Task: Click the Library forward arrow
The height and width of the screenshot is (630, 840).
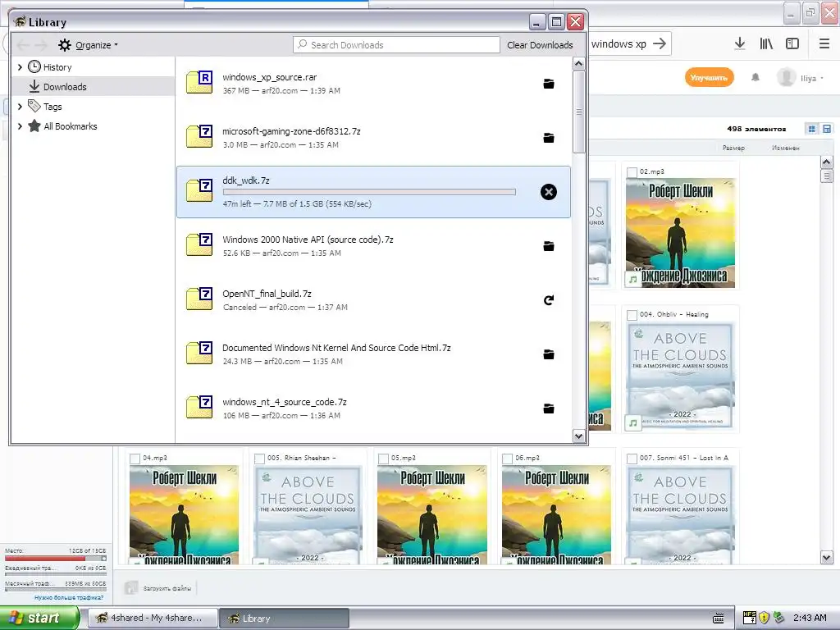Action: coord(41,45)
